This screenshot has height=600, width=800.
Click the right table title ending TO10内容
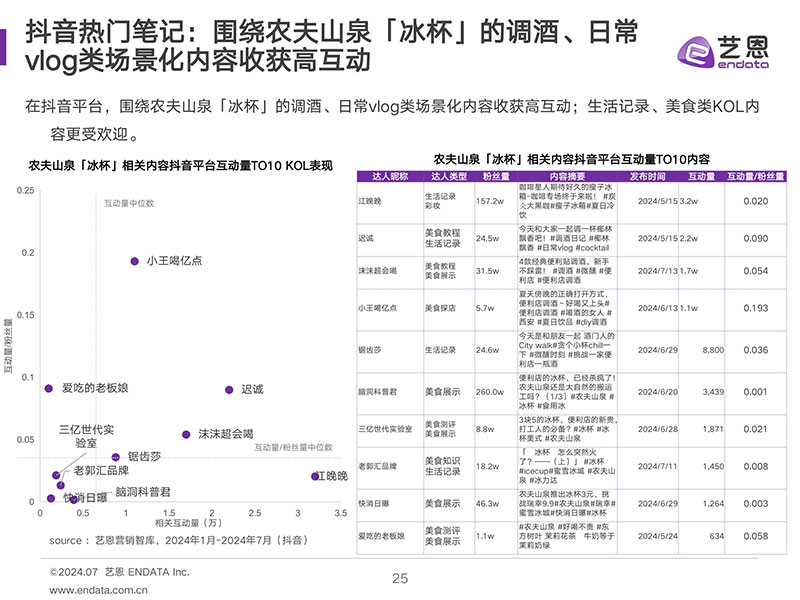click(x=571, y=160)
